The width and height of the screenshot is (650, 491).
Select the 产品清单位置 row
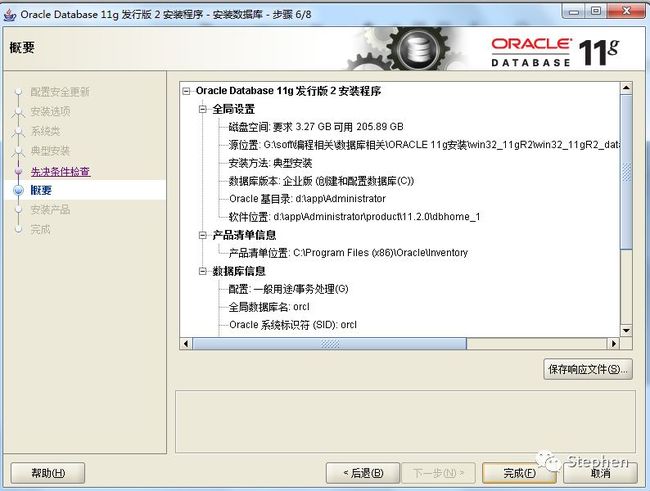[x=348, y=253]
